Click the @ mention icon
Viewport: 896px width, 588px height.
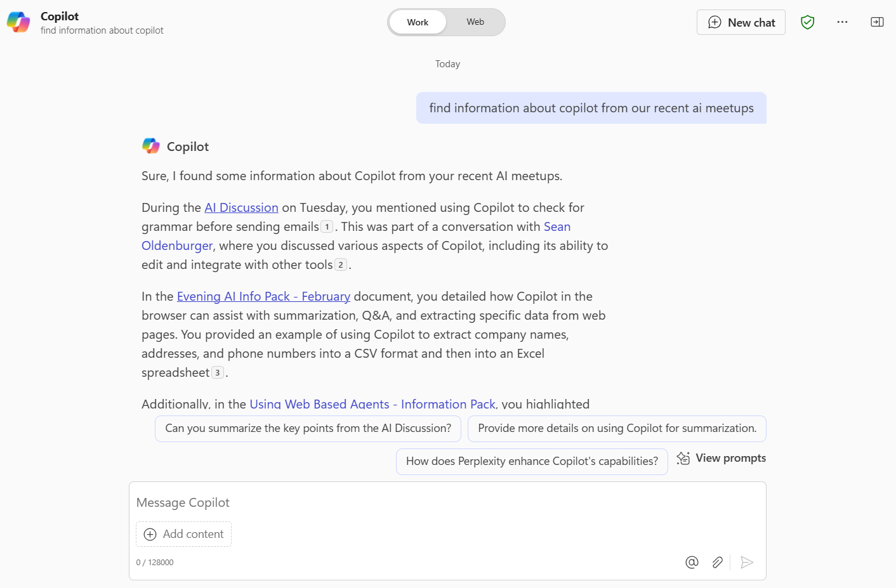(692, 562)
